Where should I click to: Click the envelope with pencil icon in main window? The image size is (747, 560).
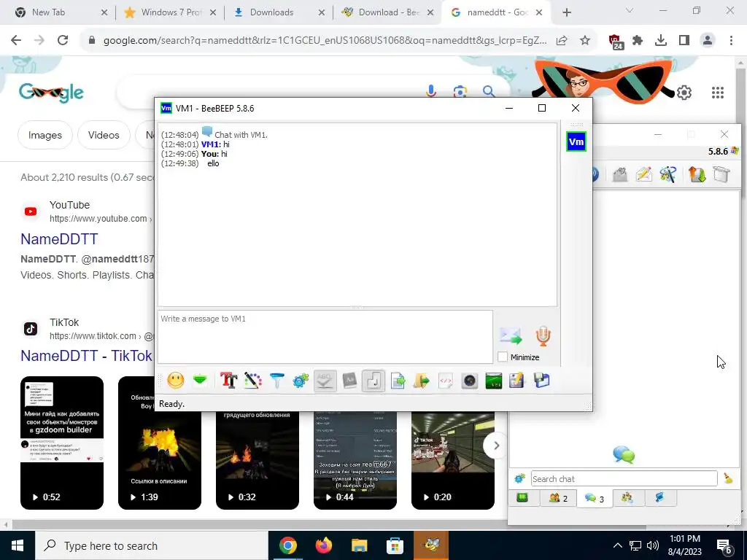click(643, 175)
